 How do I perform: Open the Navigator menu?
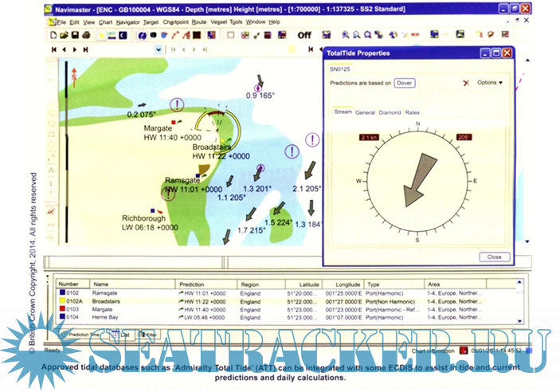pos(127,22)
